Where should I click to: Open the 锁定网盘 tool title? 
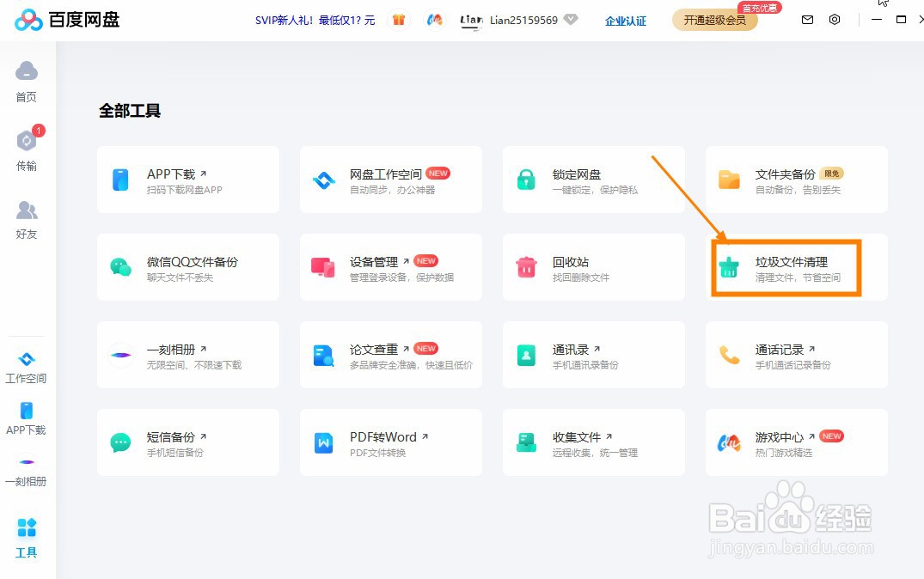577,175
